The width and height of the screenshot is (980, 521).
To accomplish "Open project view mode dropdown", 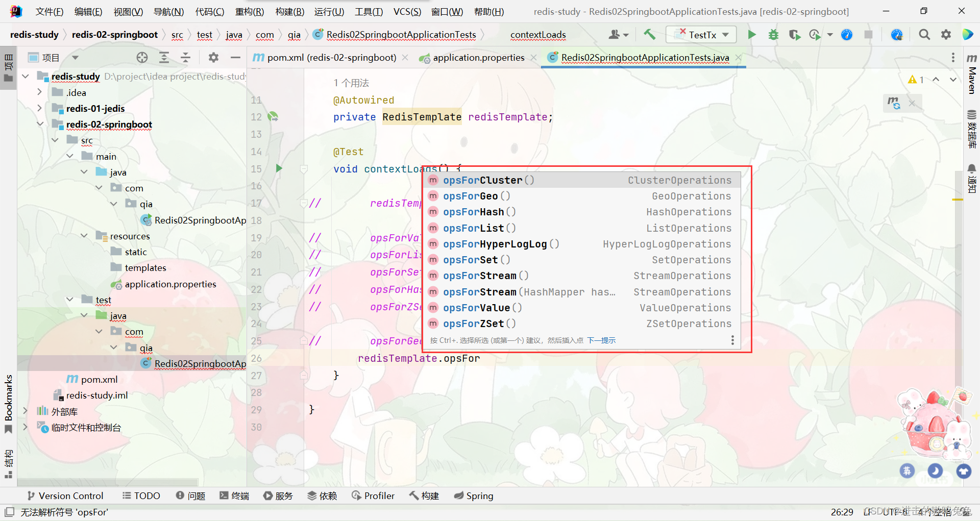I will (x=75, y=58).
